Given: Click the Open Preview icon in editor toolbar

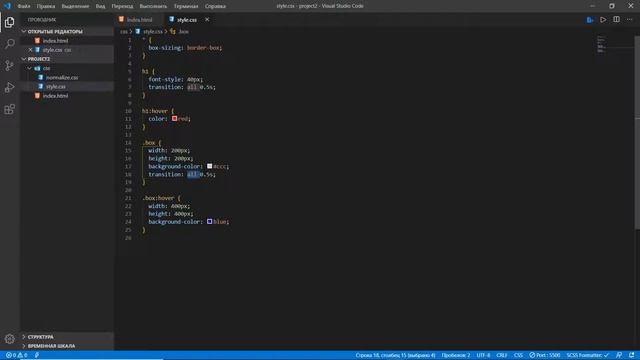Looking at the screenshot, I should [x=589, y=20].
